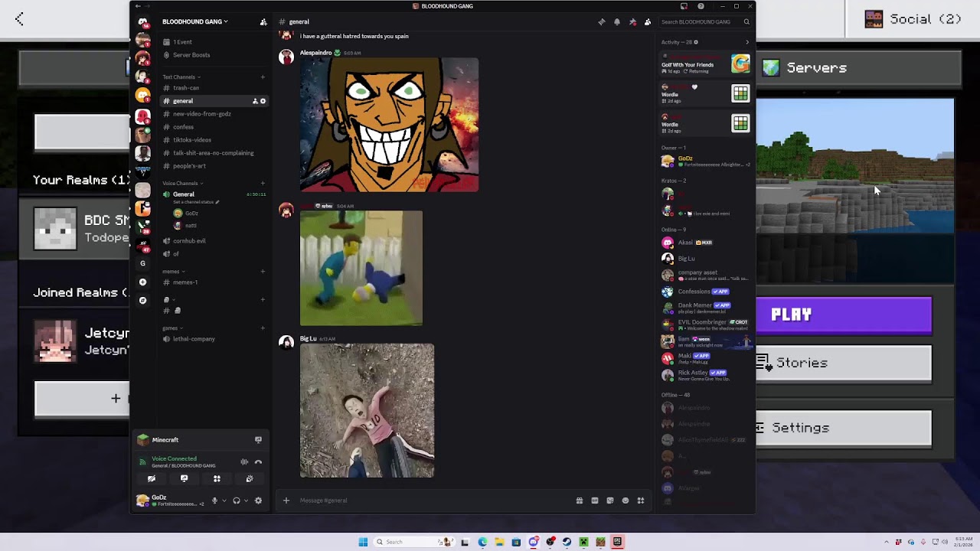Screen dimensions: 980x551
Task: Open the apps icon in message bar
Action: pyautogui.click(x=641, y=500)
